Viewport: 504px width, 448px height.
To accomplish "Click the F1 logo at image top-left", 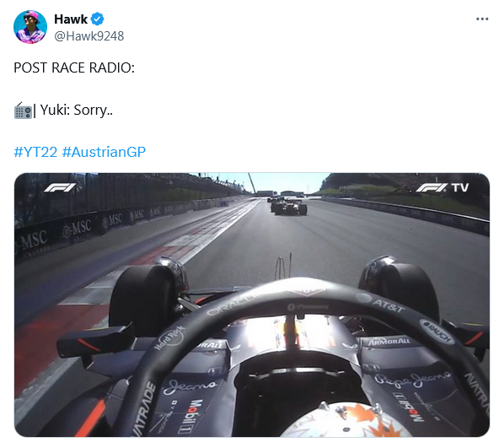I will [60, 187].
